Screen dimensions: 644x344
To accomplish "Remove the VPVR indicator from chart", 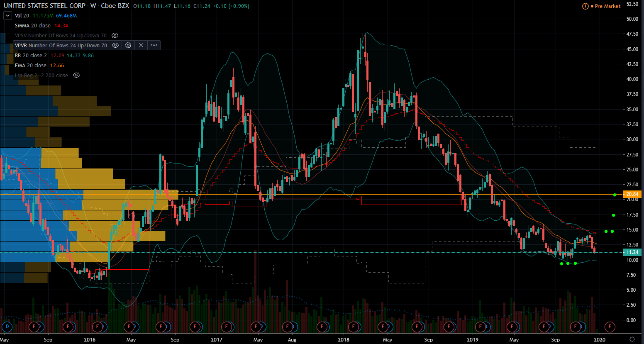I will pos(141,45).
